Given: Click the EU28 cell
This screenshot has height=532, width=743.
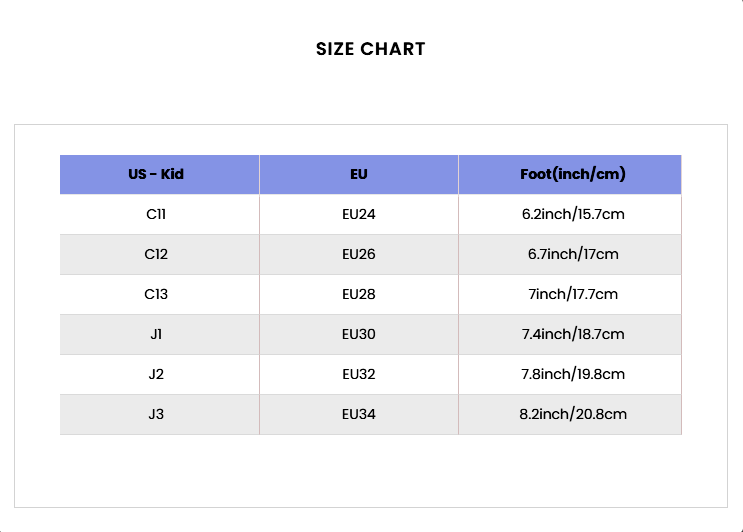Looking at the screenshot, I should coord(359,294).
